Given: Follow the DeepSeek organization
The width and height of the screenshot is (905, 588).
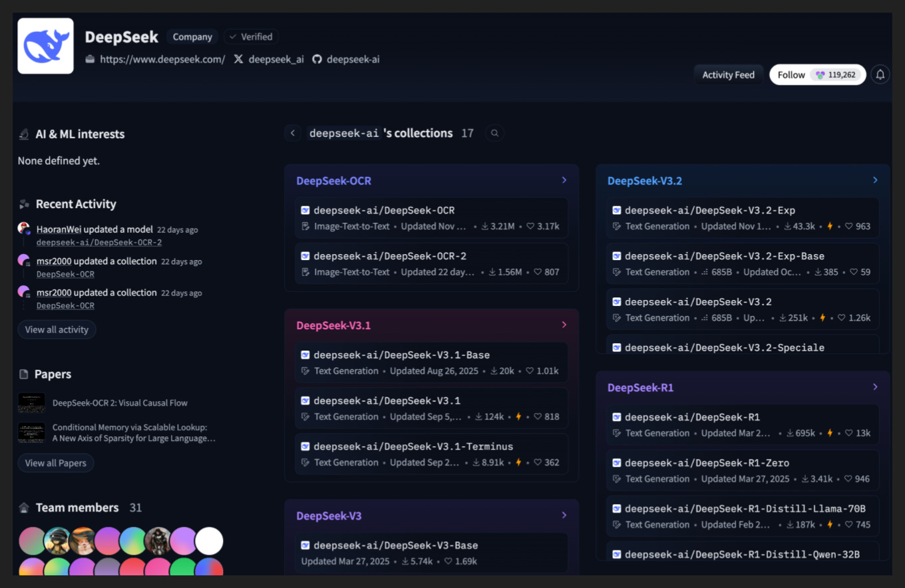Looking at the screenshot, I should point(818,74).
